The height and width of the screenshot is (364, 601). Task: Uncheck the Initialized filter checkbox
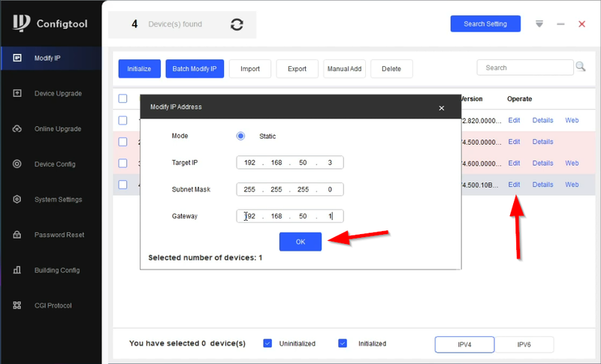point(343,343)
